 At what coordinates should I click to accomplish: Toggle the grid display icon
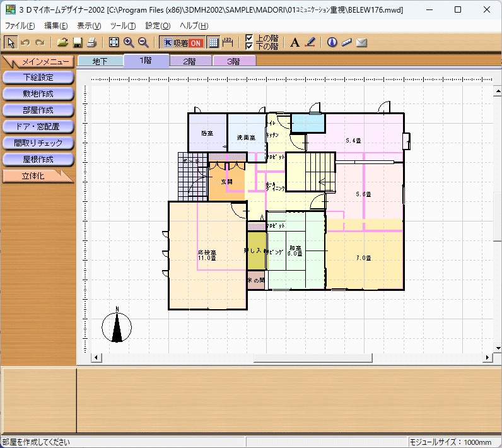point(213,42)
